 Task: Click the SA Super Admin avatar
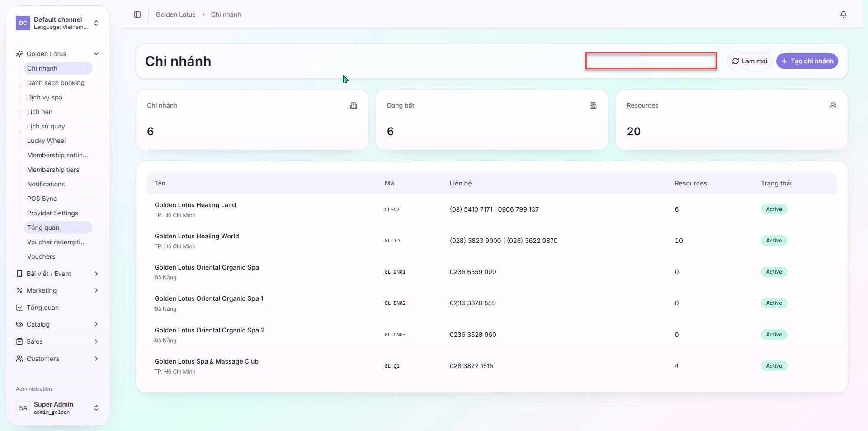coord(23,408)
